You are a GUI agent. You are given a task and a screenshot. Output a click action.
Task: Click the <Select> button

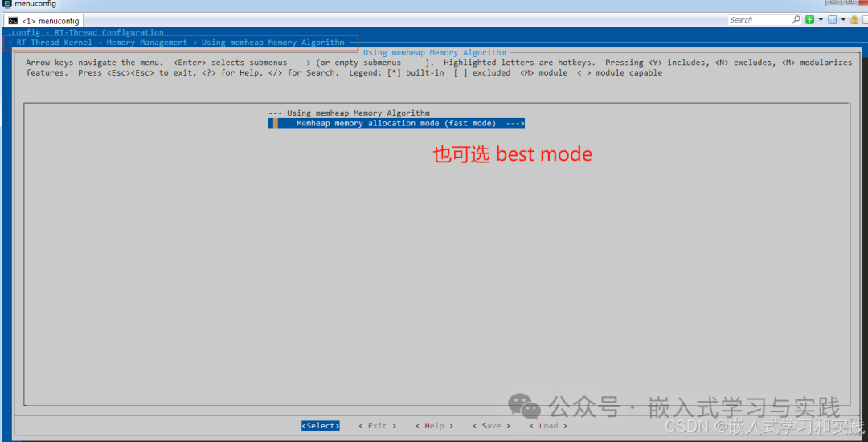point(321,426)
